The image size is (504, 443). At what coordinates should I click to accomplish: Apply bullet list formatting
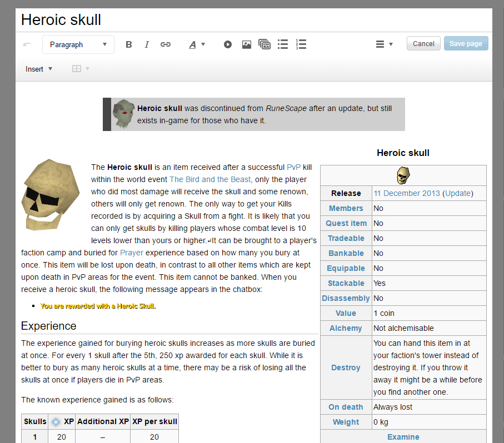tap(283, 44)
